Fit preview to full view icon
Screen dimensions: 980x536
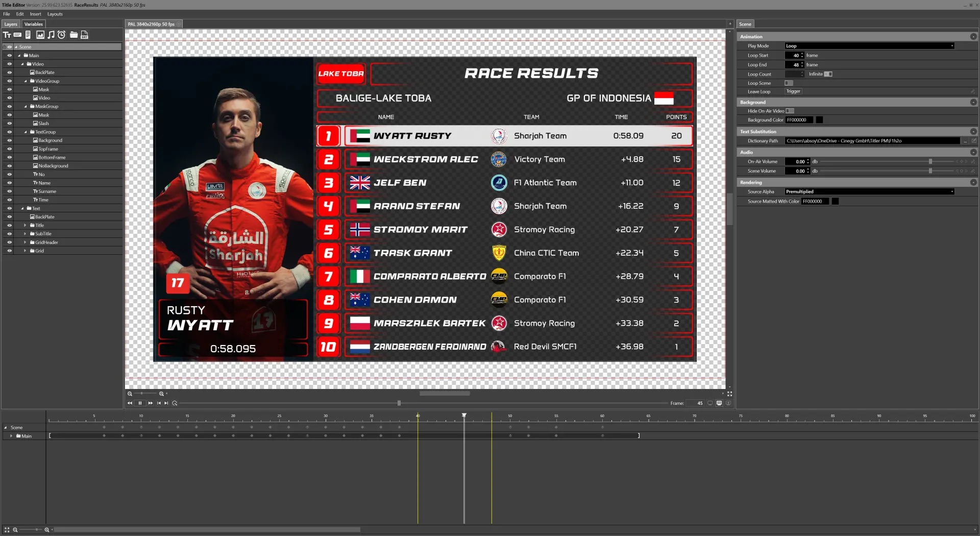tap(729, 394)
